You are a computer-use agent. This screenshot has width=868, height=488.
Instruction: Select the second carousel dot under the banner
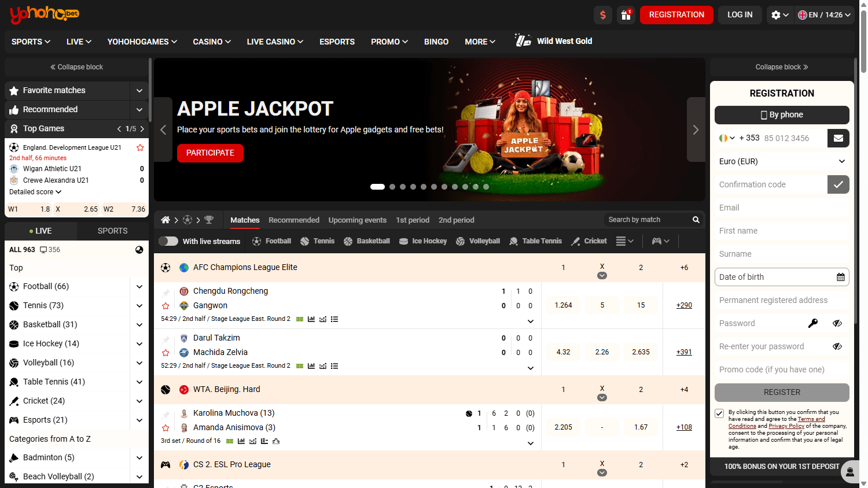(x=392, y=187)
